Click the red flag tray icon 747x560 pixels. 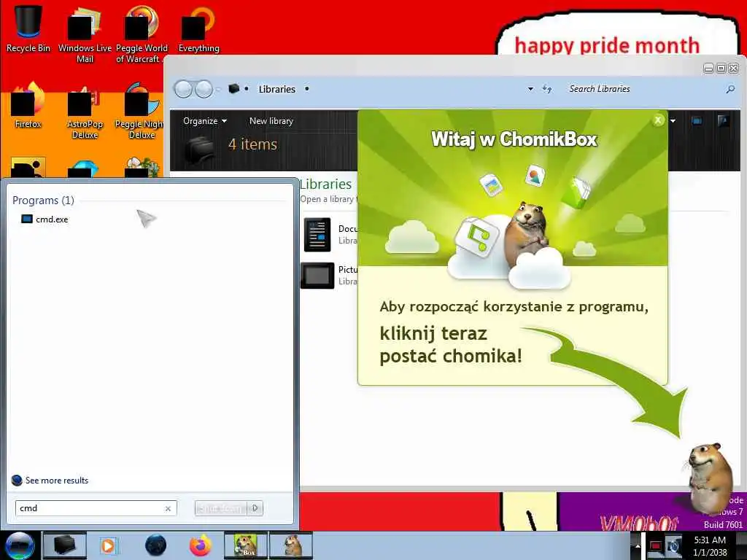pyautogui.click(x=656, y=545)
